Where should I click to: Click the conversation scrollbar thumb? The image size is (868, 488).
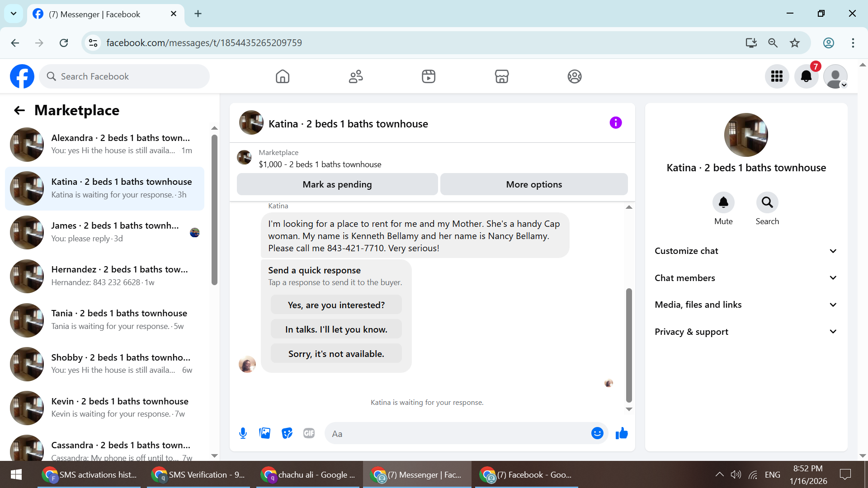628,345
